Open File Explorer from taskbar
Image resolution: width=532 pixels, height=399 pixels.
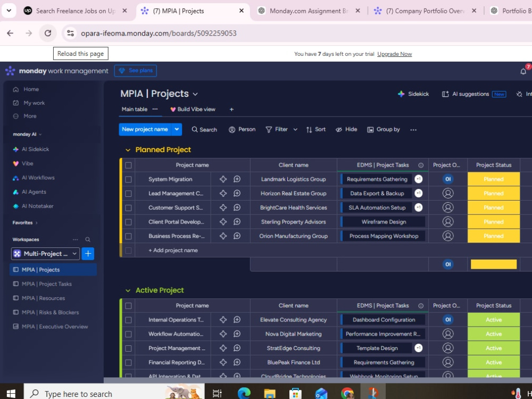point(270,393)
